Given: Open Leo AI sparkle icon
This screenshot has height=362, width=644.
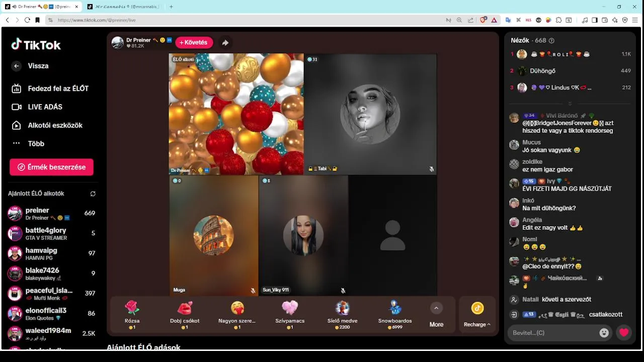Looking at the screenshot, I should coord(615,20).
